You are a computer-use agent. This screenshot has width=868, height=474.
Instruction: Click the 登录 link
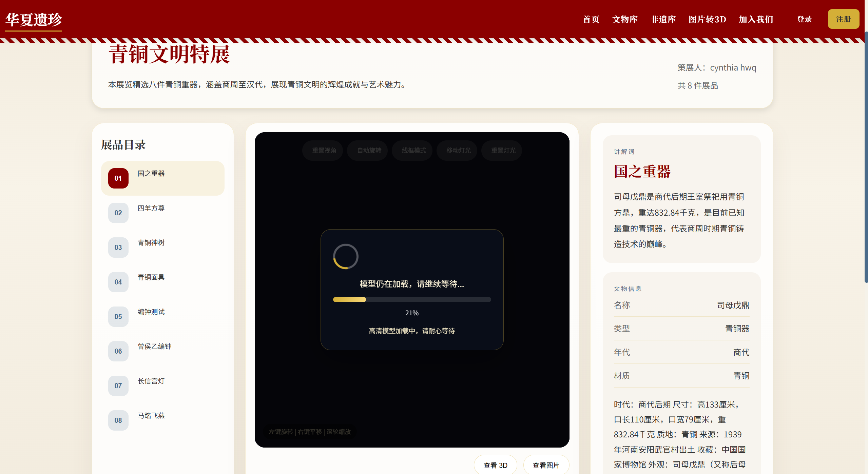pyautogui.click(x=804, y=19)
